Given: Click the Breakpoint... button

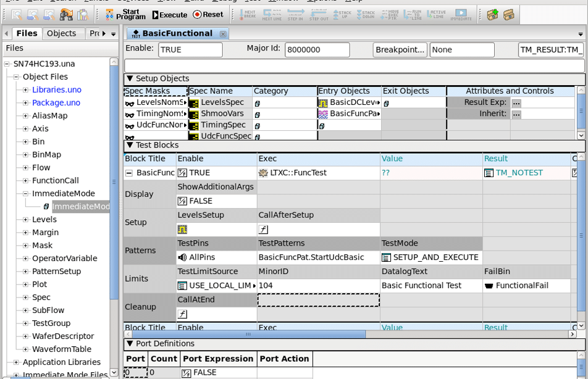Looking at the screenshot, I should coord(400,50).
